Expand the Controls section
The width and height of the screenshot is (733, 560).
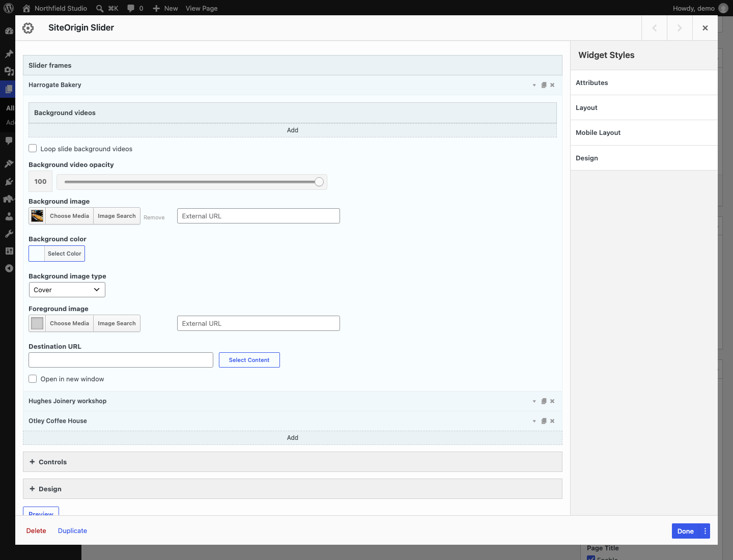coord(293,462)
